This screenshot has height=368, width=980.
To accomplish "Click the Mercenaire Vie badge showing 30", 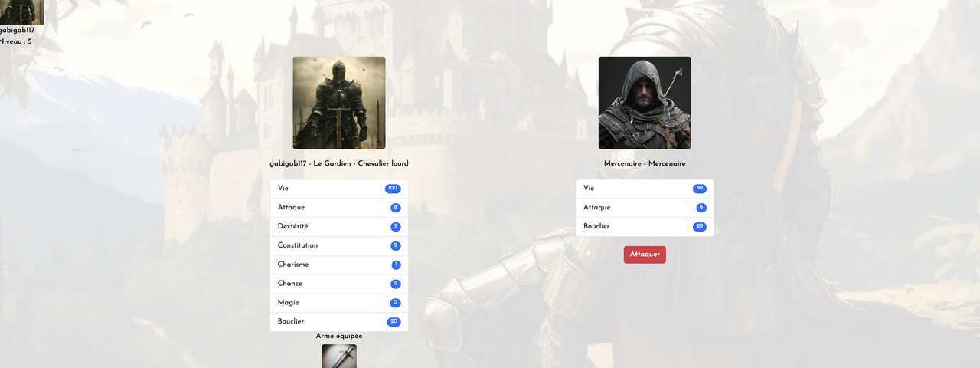I will point(700,189).
